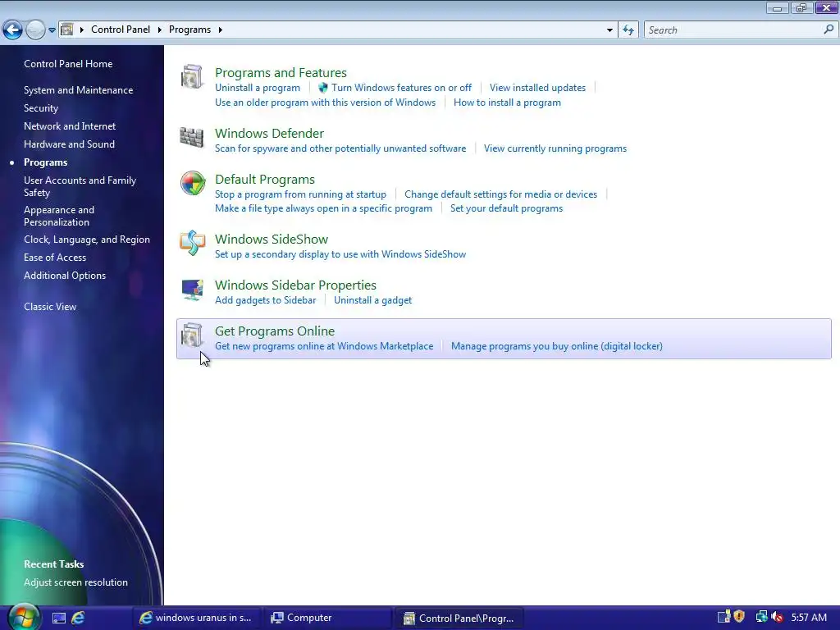
Task: Click Turn Windows features on or off
Action: click(x=401, y=88)
